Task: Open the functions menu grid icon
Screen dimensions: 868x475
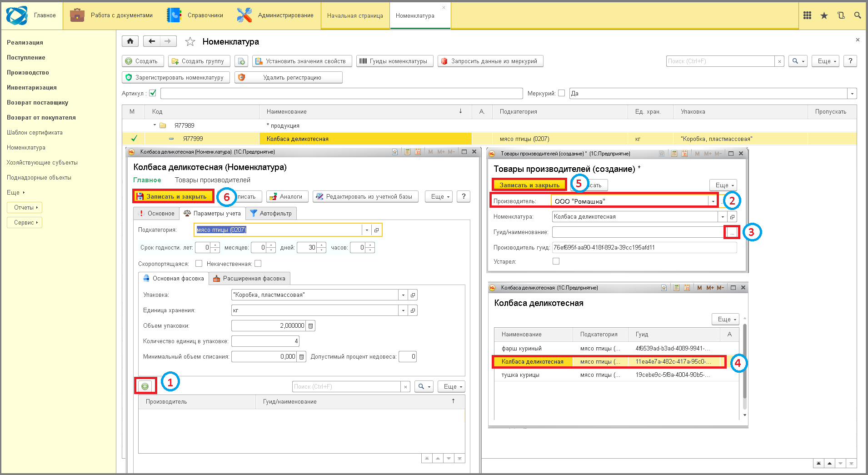Action: 807,15
